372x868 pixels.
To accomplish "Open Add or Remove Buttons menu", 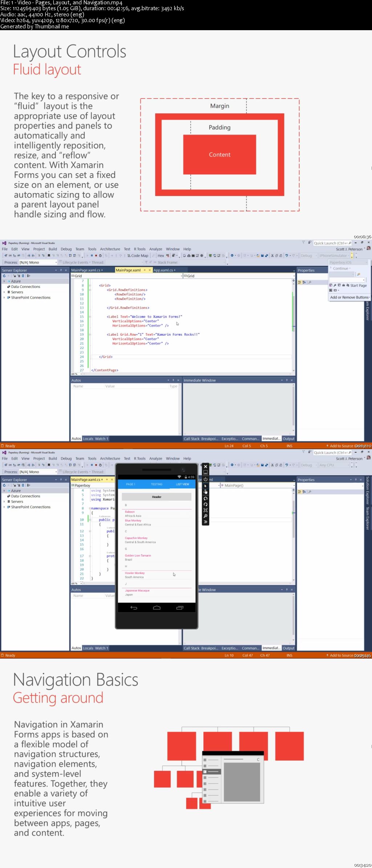I will [350, 297].
